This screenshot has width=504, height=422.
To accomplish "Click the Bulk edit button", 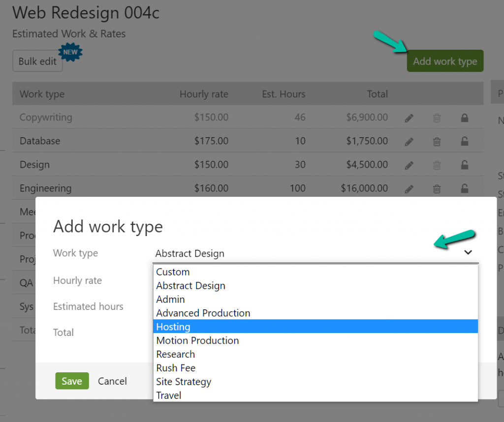I will [x=37, y=61].
